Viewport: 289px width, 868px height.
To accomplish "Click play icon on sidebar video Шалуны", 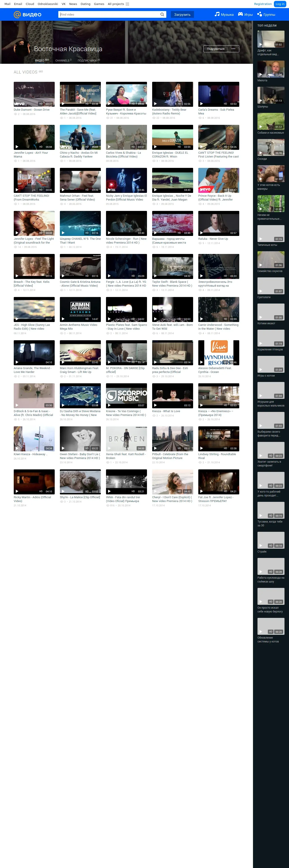I will click(x=260, y=101).
